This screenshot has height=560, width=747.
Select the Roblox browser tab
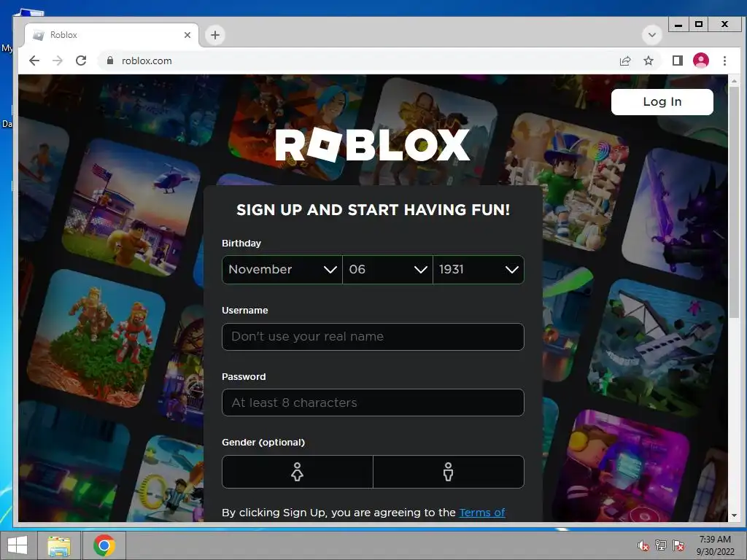[112, 35]
